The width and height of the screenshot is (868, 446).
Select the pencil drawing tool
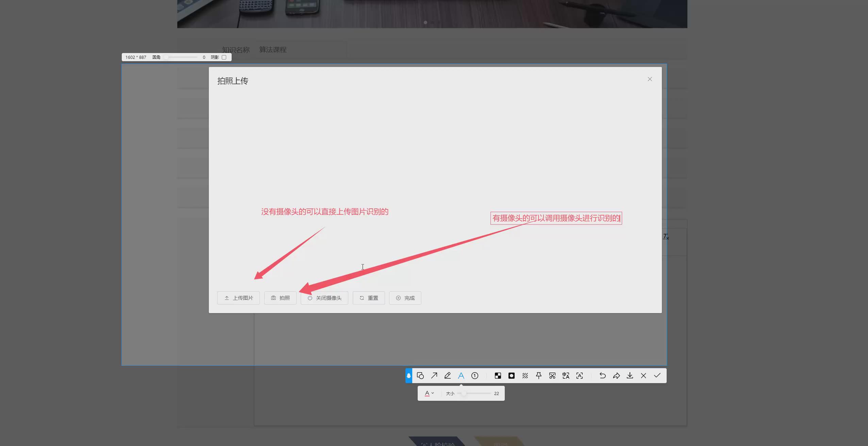448,376
